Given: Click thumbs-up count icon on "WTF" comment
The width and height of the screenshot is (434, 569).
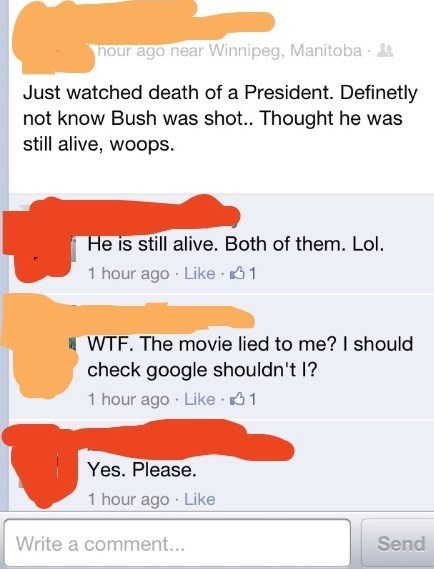Looking at the screenshot, I should (242, 399).
